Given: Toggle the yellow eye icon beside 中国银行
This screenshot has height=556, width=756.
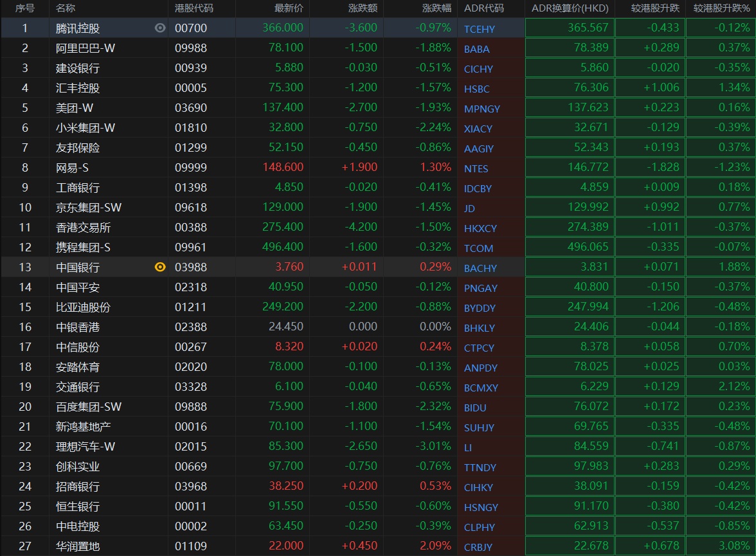Looking at the screenshot, I should tap(160, 267).
